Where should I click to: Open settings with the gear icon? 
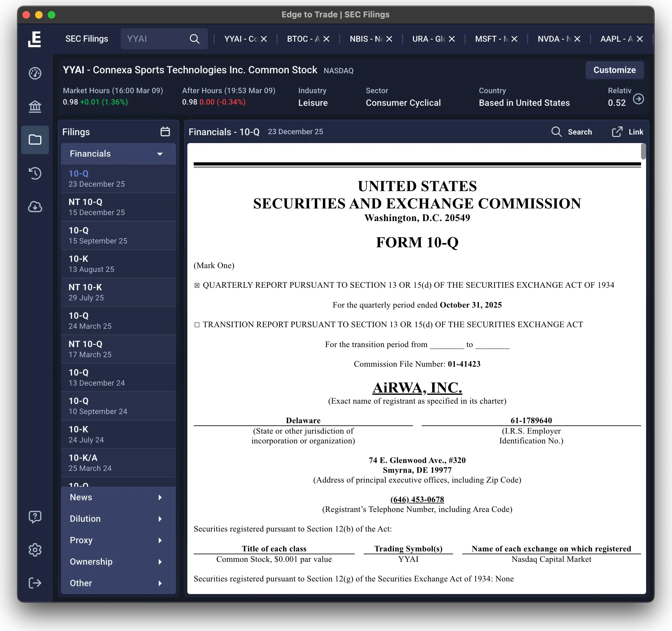pos(35,550)
